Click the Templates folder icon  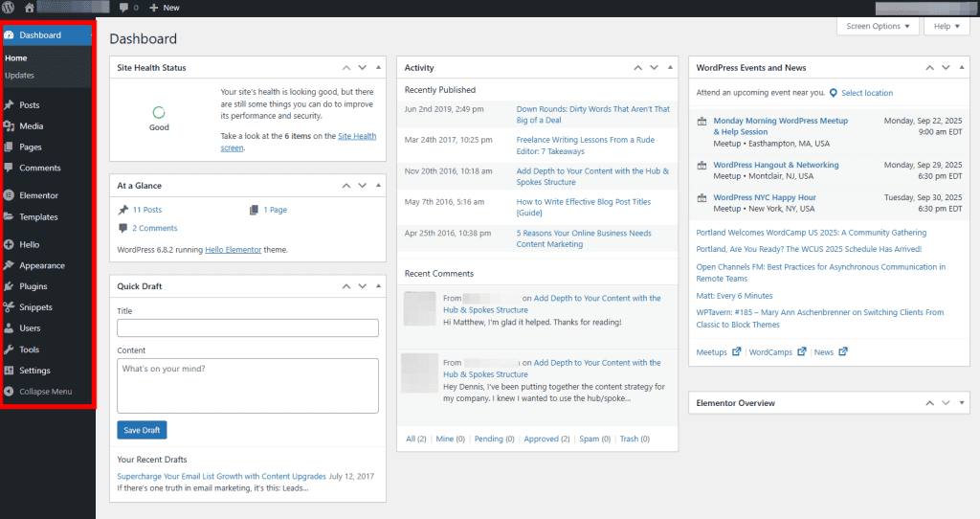(x=9, y=216)
